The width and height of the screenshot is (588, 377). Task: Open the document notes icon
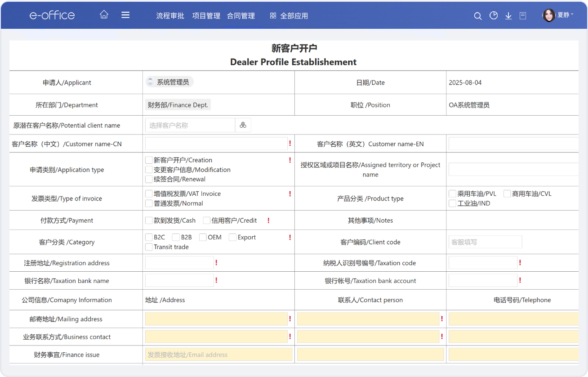[523, 16]
